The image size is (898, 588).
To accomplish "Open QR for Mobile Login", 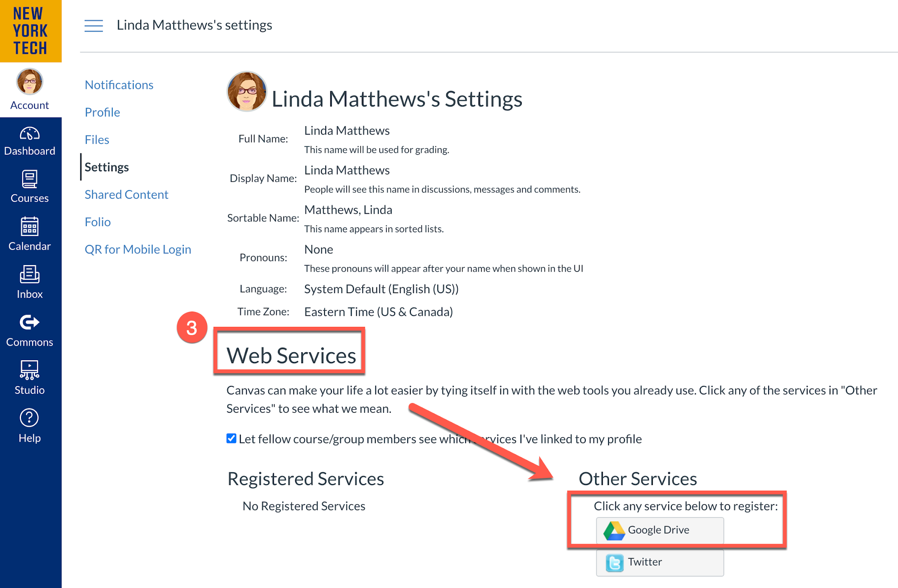I will pos(138,249).
